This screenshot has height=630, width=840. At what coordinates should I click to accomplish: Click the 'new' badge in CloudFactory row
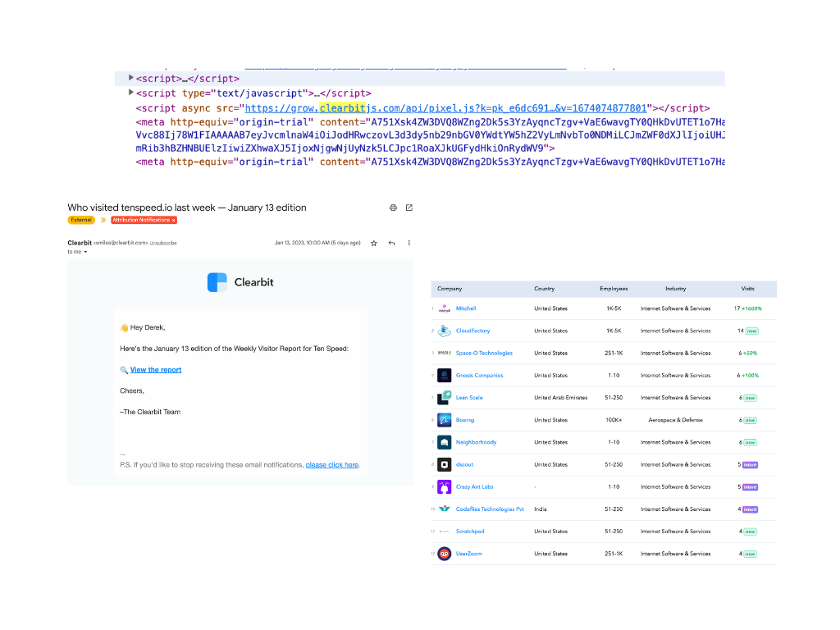coord(752,331)
